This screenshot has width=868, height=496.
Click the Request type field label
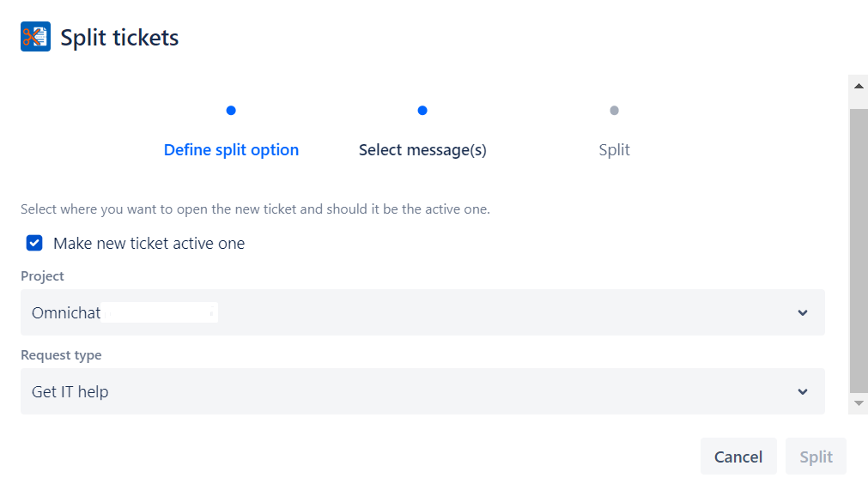click(x=61, y=355)
